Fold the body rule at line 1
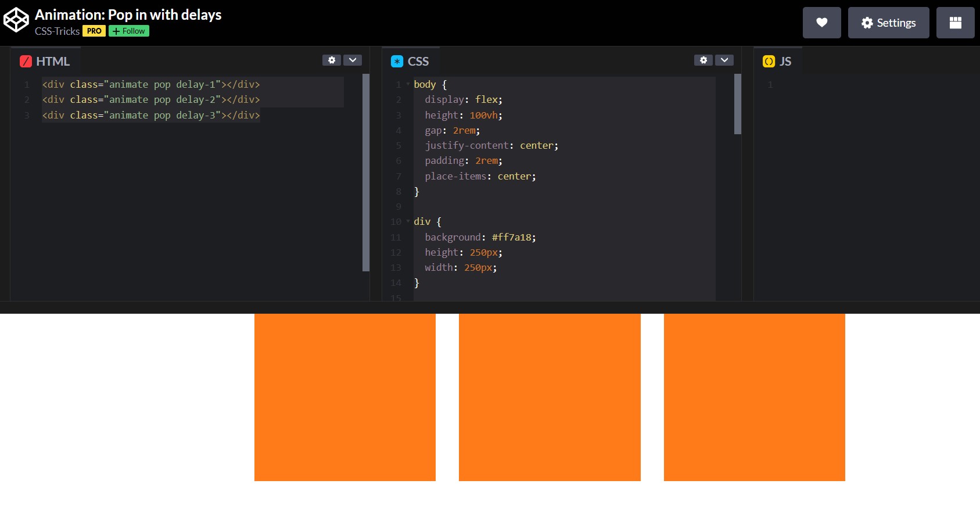Image resolution: width=980 pixels, height=509 pixels. [408, 84]
